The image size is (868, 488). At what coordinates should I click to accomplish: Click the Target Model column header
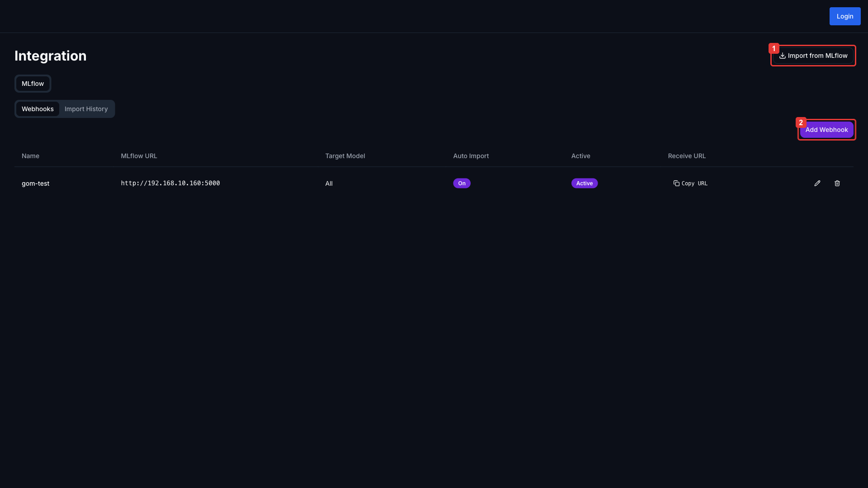[x=345, y=155]
